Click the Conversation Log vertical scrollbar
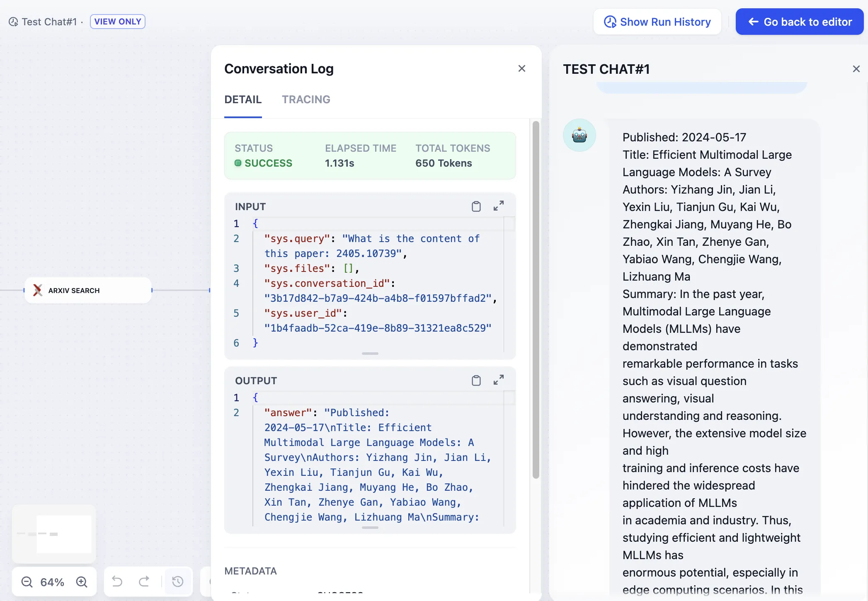This screenshot has height=601, width=868. tap(536, 298)
